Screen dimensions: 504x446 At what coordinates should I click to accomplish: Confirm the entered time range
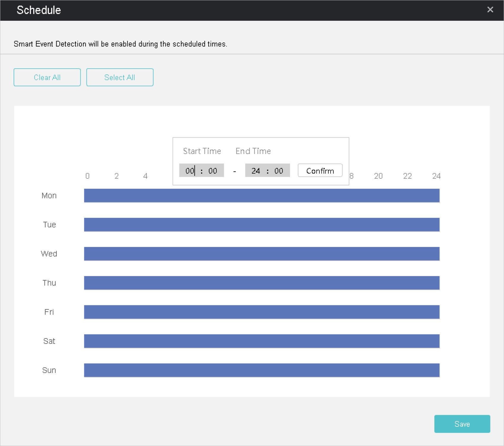[x=320, y=171]
